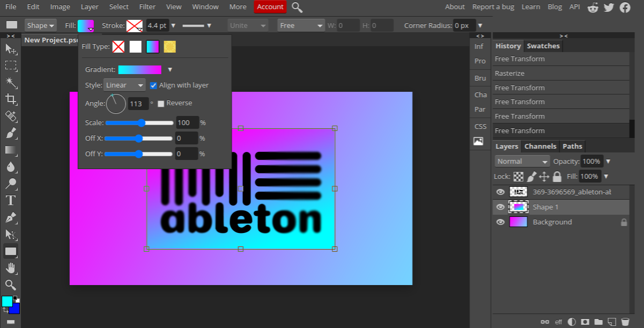Select the Type tool

pos(10,200)
